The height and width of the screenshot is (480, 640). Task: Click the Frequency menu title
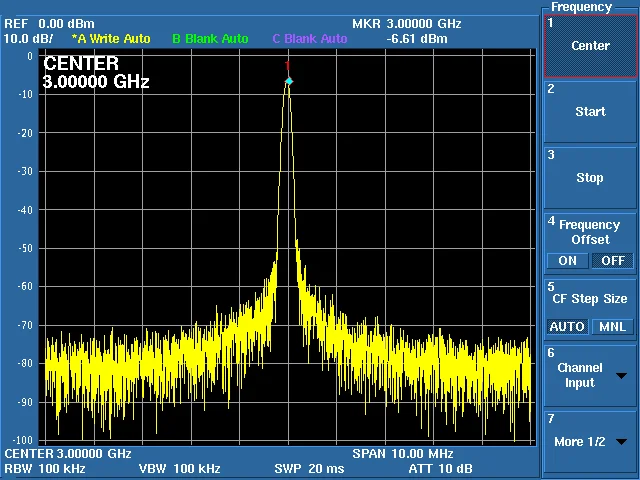[581, 7]
